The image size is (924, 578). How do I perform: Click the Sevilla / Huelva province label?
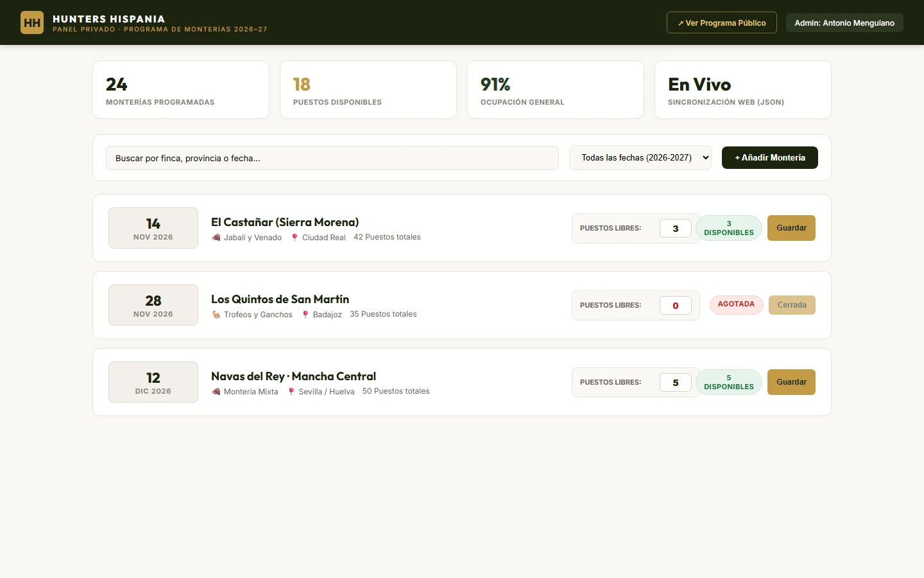pyautogui.click(x=327, y=392)
